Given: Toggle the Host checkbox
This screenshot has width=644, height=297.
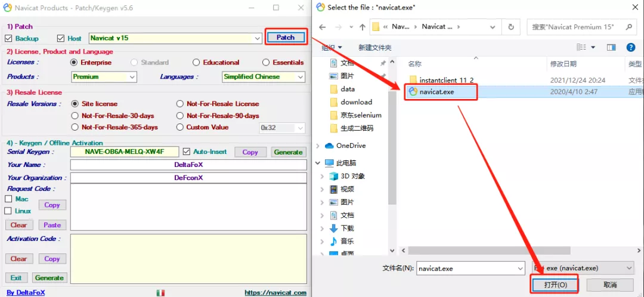Looking at the screenshot, I should click(61, 38).
